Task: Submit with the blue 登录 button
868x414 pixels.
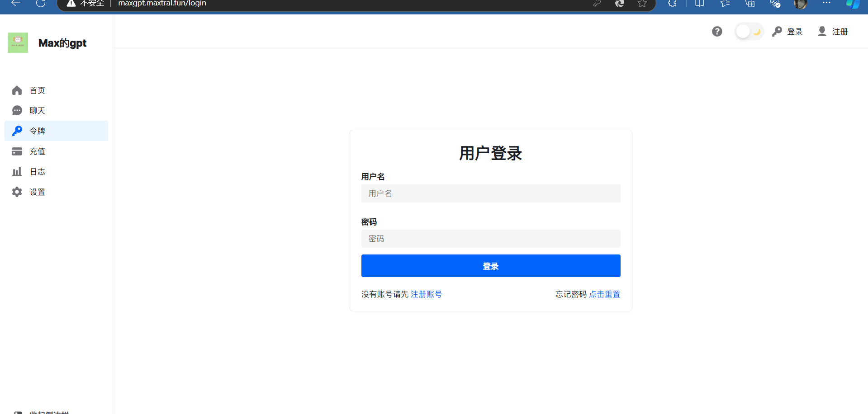Action: coord(491,266)
